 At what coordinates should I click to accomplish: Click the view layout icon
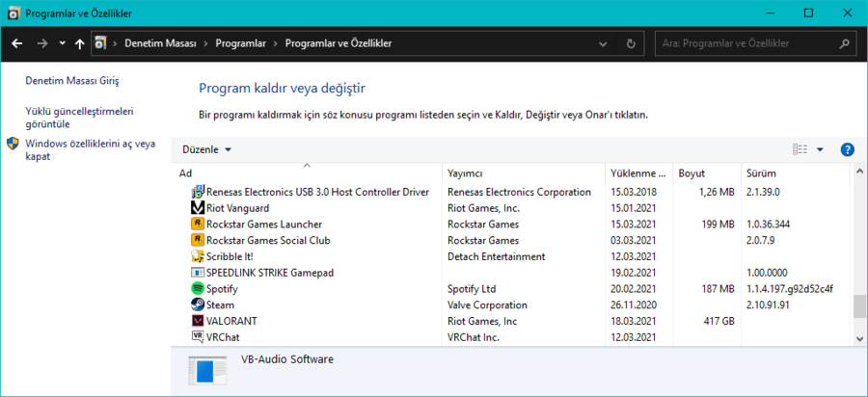pos(800,149)
